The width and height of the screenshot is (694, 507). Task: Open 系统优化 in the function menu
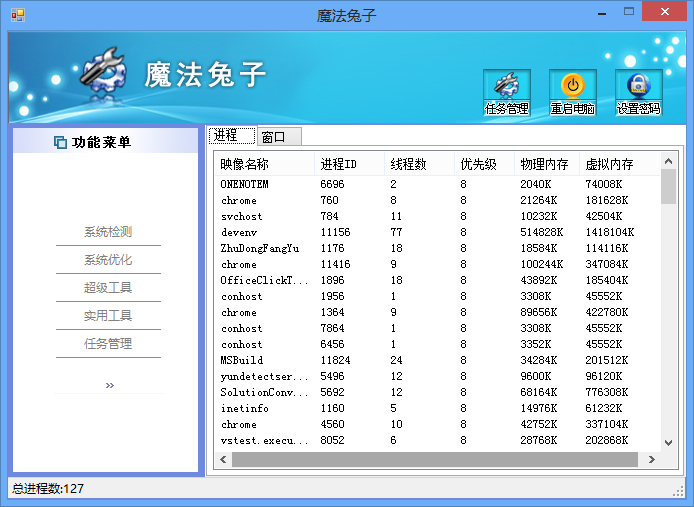pyautogui.click(x=108, y=259)
